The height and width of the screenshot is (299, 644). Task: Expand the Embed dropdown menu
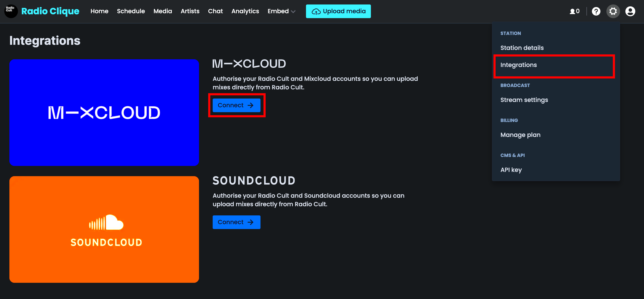pyautogui.click(x=281, y=11)
